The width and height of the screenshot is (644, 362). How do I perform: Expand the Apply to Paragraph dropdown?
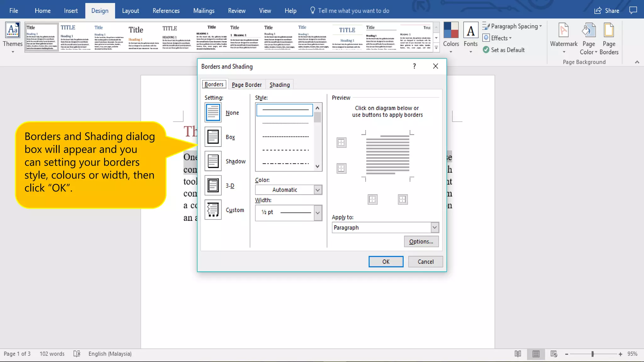coord(434,227)
